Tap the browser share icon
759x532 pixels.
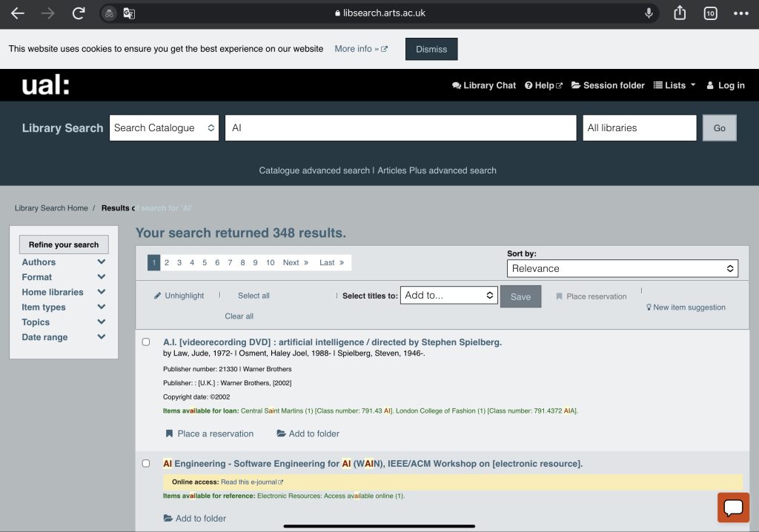coord(680,13)
